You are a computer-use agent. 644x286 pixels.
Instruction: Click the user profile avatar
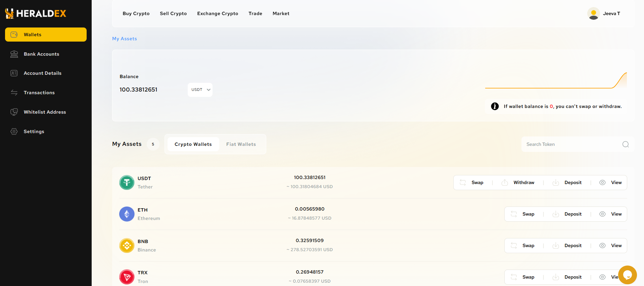point(593,13)
